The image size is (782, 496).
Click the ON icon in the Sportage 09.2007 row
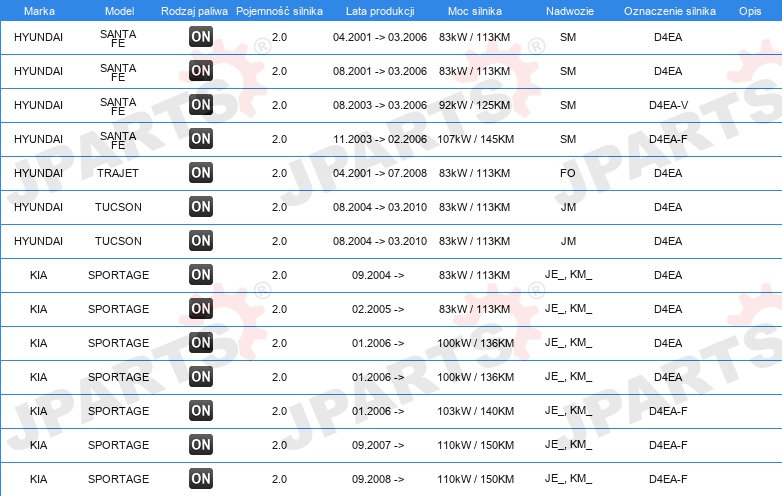coord(201,445)
